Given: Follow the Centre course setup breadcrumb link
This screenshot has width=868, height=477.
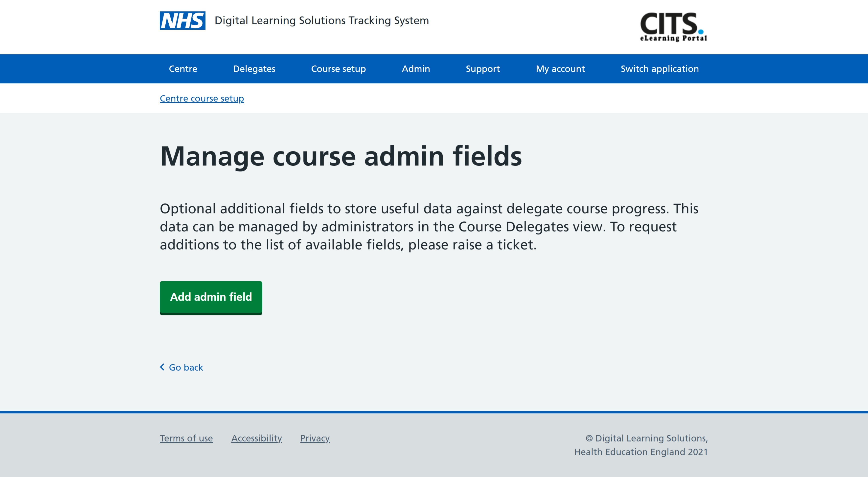Looking at the screenshot, I should [202, 98].
